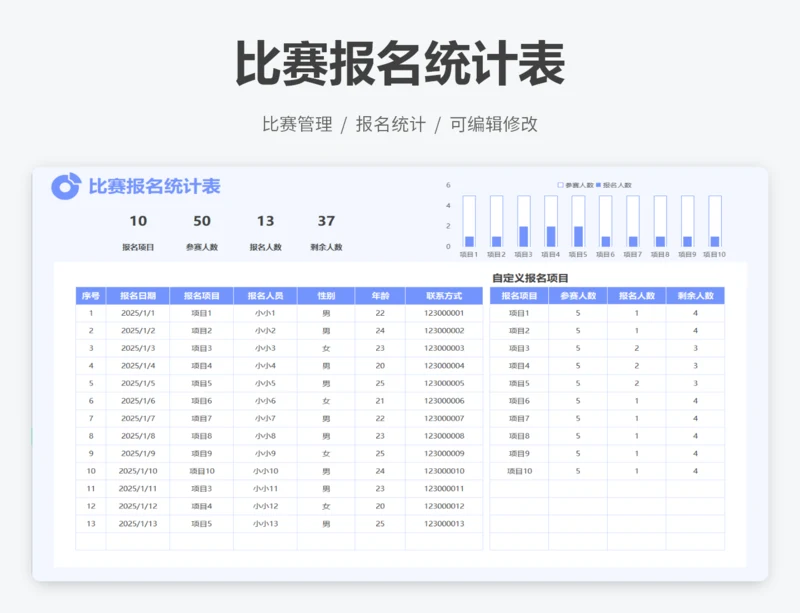Click the 自定义报名项目 section heading
Viewport: 800px width, 613px height.
click(x=530, y=278)
